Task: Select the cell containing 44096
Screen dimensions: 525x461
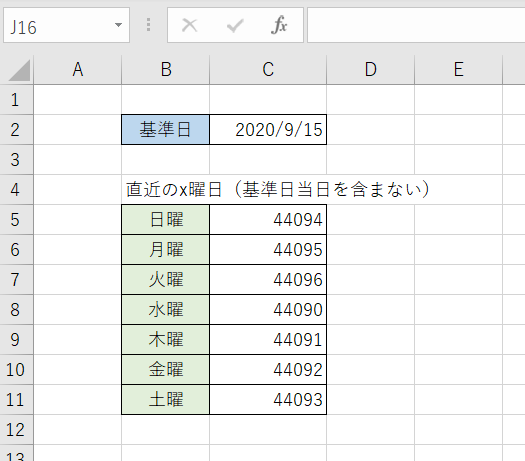Action: 268,280
